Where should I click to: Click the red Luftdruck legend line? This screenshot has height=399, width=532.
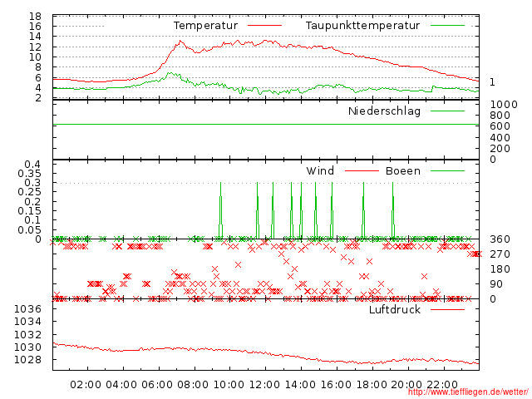[x=447, y=309]
